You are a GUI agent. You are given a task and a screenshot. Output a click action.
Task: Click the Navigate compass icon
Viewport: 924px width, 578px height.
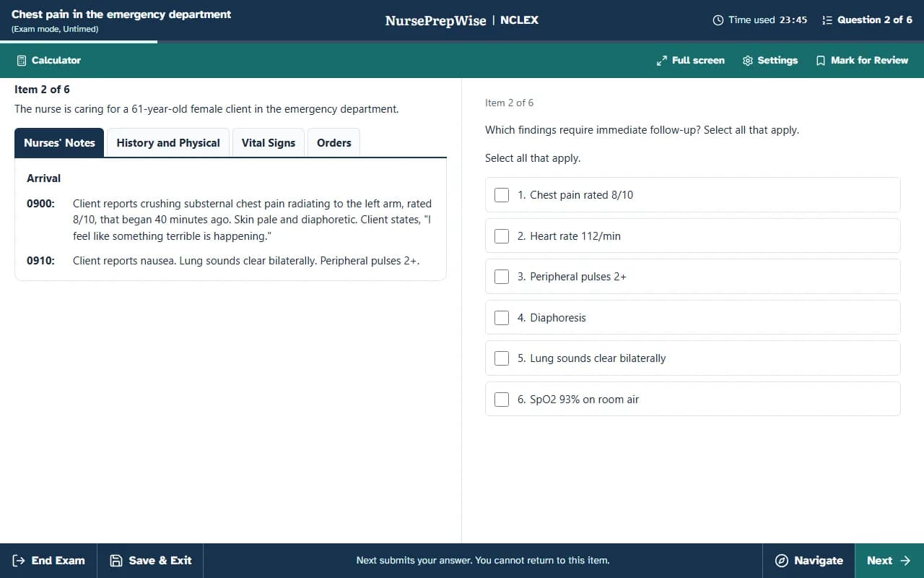781,561
